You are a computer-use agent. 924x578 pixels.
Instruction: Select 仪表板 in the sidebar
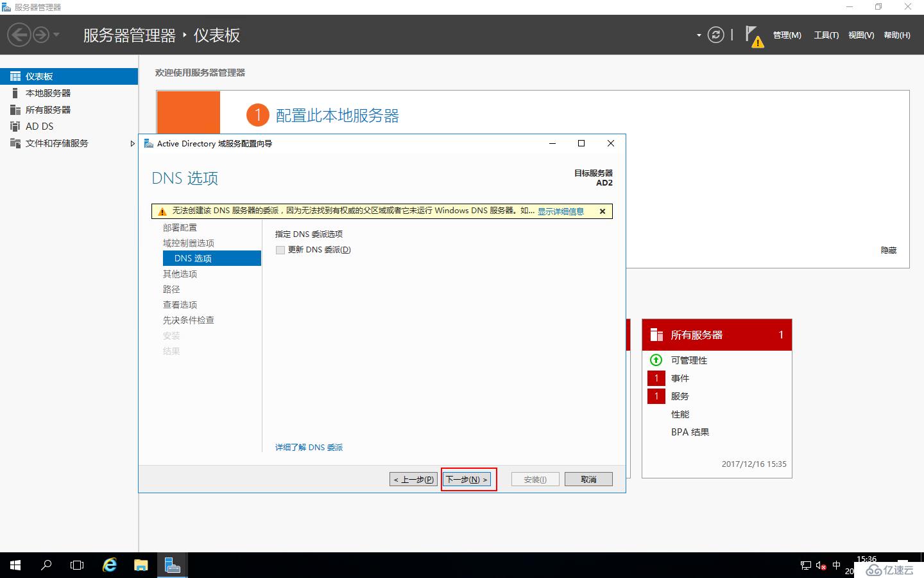point(69,76)
